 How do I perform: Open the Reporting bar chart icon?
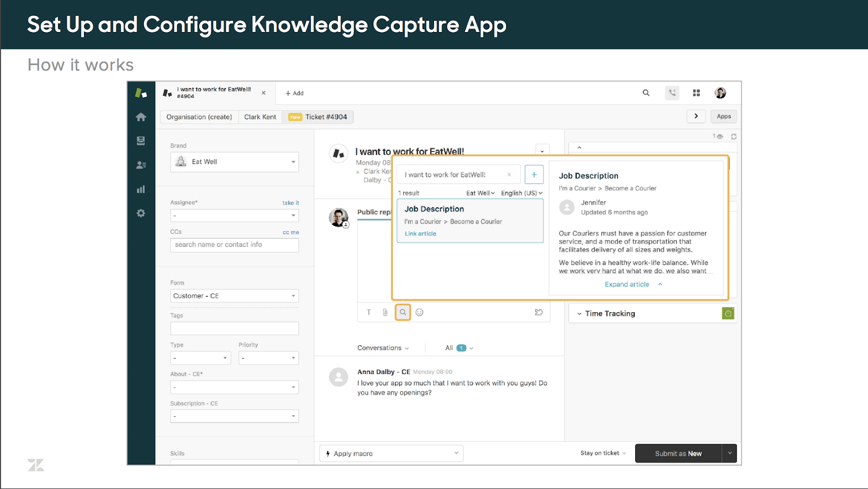(x=141, y=189)
